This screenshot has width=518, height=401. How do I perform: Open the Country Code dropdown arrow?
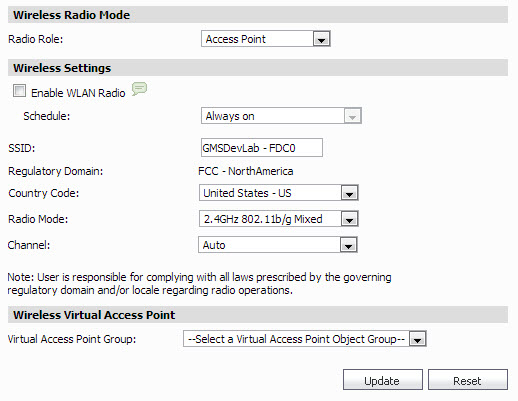pos(349,193)
